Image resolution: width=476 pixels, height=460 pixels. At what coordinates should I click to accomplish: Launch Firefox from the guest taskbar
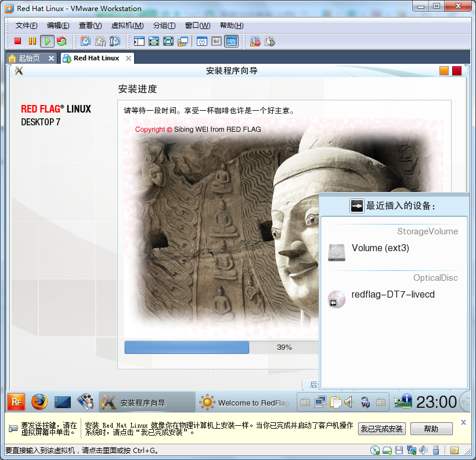(39, 402)
